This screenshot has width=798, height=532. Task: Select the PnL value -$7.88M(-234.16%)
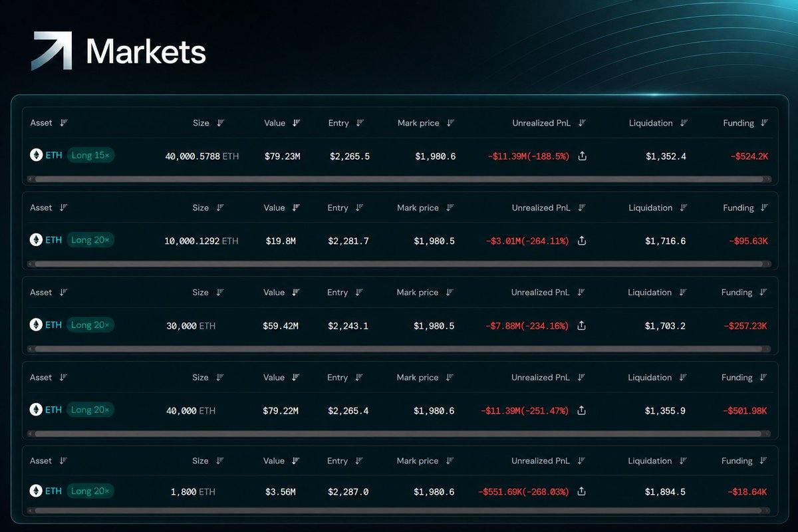click(527, 327)
